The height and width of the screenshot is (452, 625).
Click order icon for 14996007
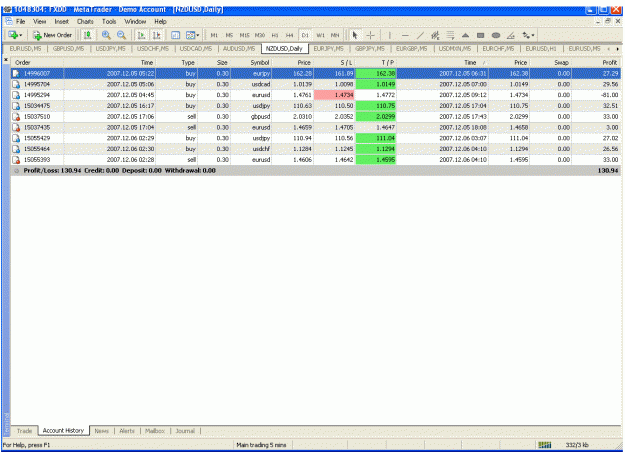16,73
